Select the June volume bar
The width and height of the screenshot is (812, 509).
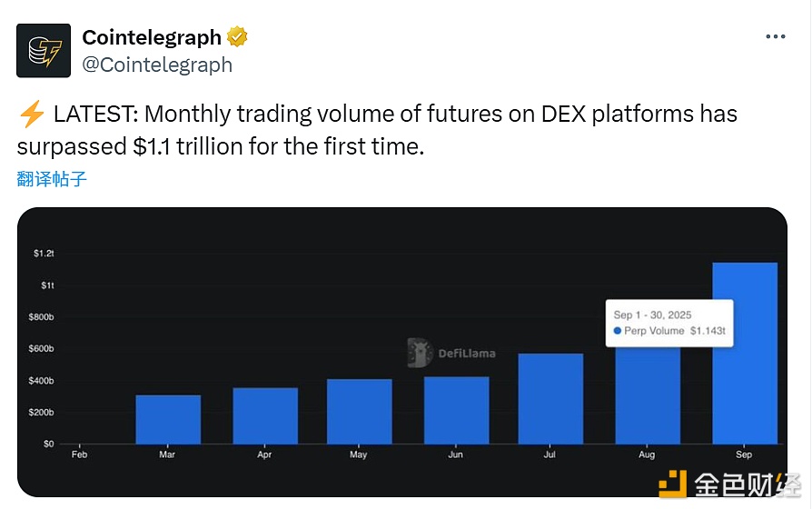pos(456,410)
